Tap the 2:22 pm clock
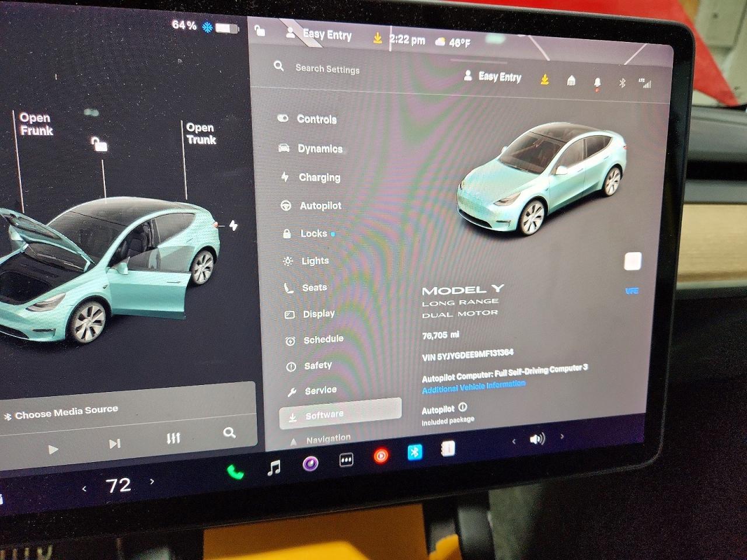 tap(407, 40)
